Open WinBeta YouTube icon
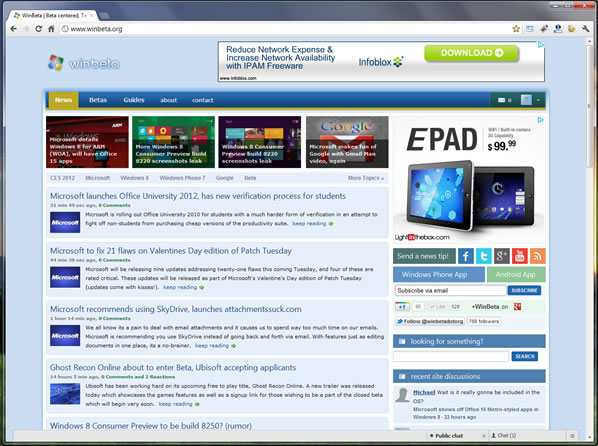 click(x=519, y=256)
